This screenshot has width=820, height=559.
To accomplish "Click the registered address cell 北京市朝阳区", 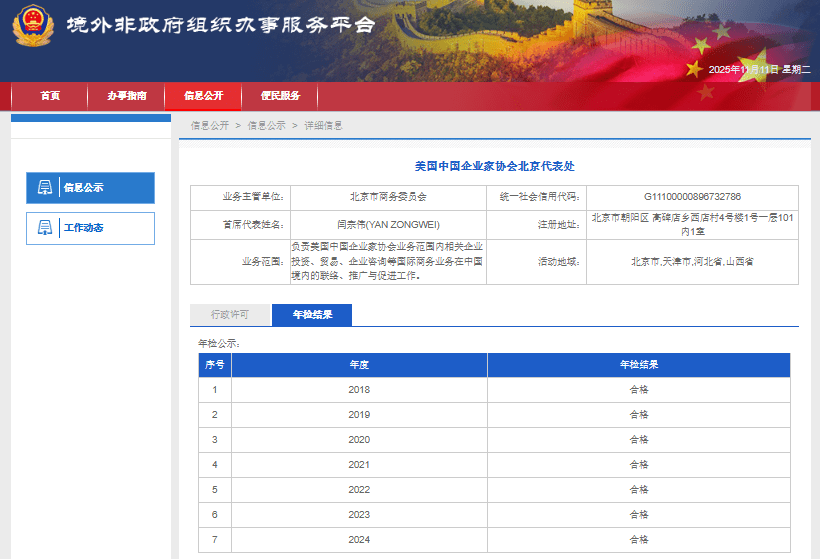I will tap(692, 225).
